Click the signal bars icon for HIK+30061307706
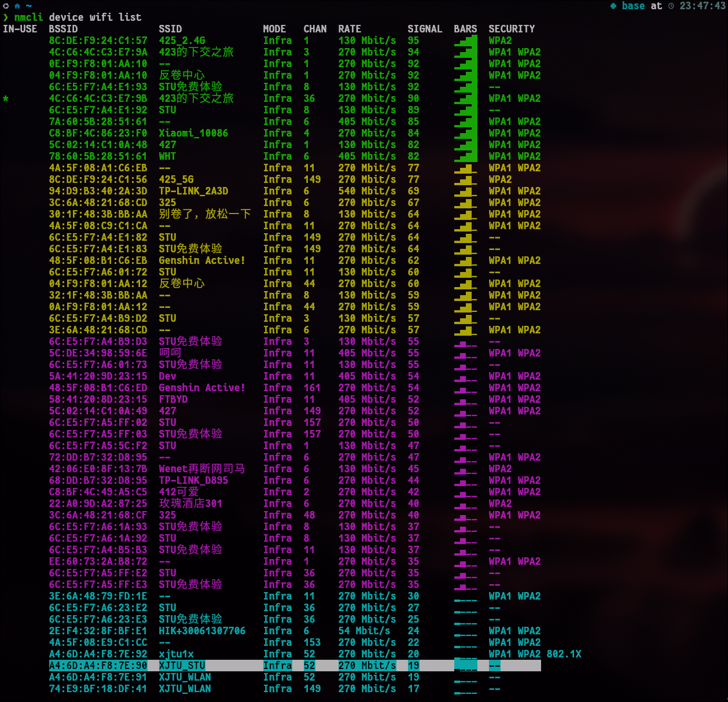This screenshot has height=702, width=728. [465, 631]
